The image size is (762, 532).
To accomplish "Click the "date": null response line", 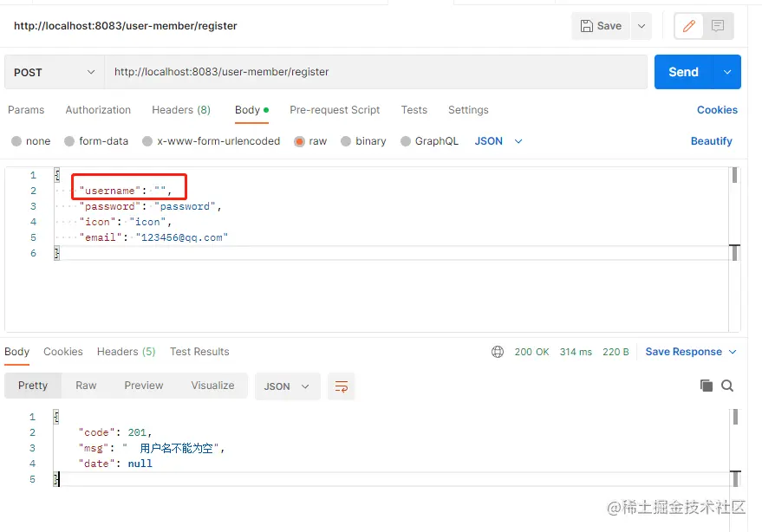I will coord(115,464).
